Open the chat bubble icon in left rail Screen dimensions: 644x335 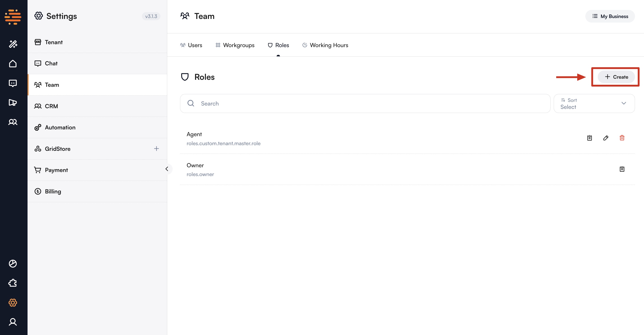(x=13, y=83)
